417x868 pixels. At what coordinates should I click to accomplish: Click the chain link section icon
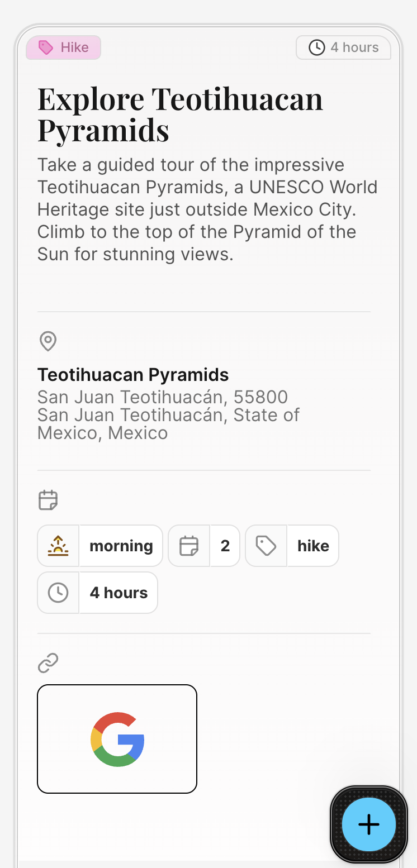[x=48, y=663]
